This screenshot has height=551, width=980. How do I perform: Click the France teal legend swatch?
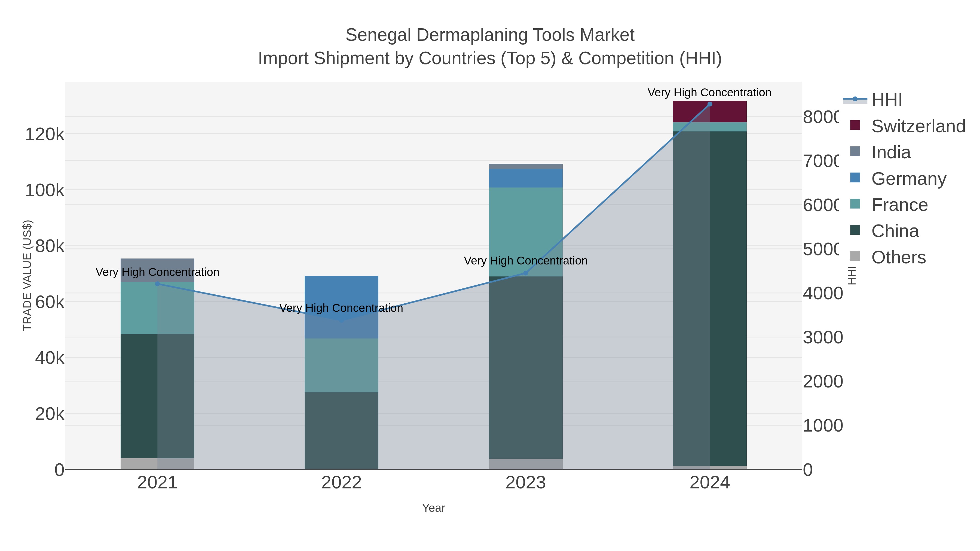[855, 204]
